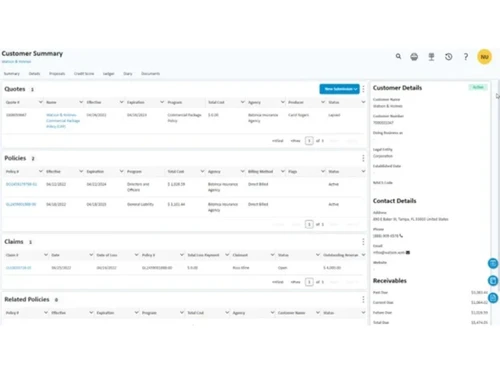This screenshot has height=375, width=500.
Task: Open help via the question mark icon
Action: click(x=466, y=57)
